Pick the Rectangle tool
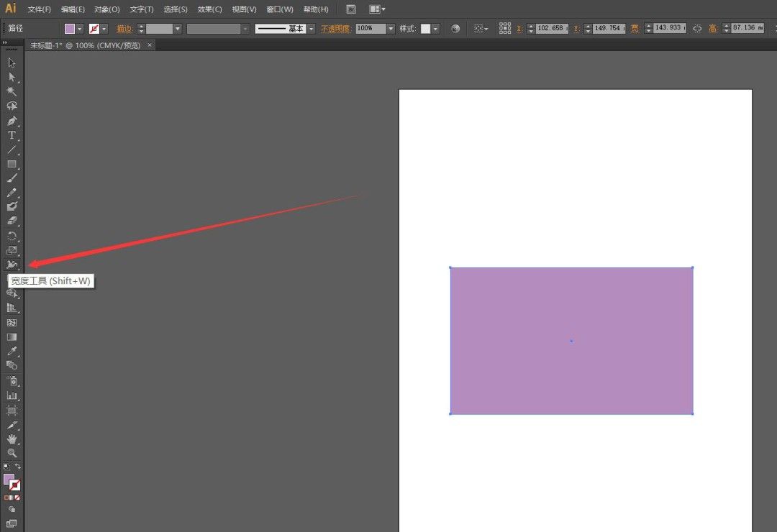Image resolution: width=777 pixels, height=532 pixels. (12, 164)
